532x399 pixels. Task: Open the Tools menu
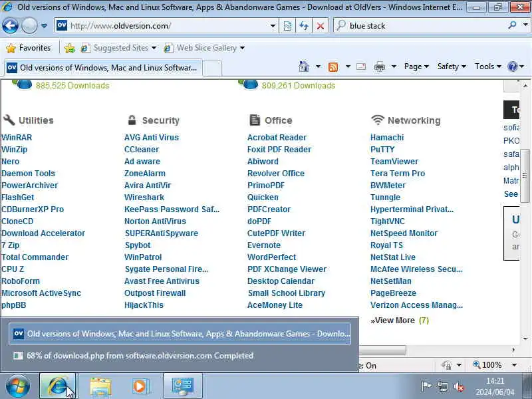click(488, 66)
